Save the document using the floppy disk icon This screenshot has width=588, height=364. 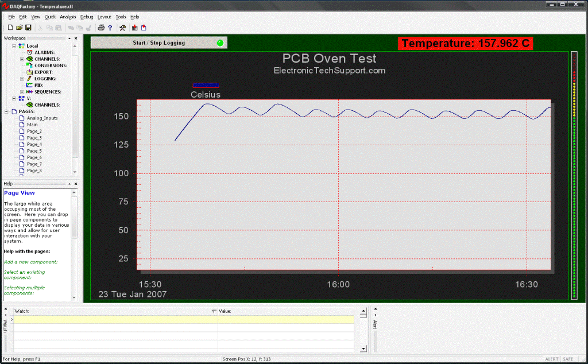click(x=28, y=28)
